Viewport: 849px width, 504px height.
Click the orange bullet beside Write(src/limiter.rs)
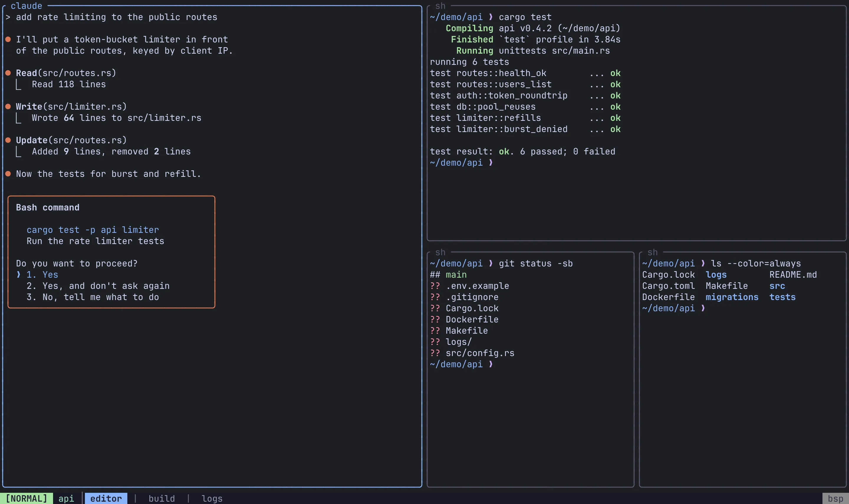[8, 107]
